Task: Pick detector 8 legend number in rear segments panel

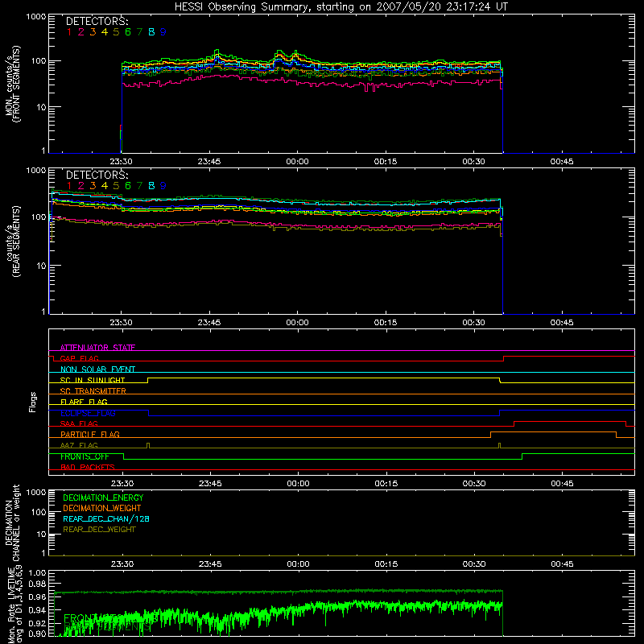Action: click(x=151, y=186)
